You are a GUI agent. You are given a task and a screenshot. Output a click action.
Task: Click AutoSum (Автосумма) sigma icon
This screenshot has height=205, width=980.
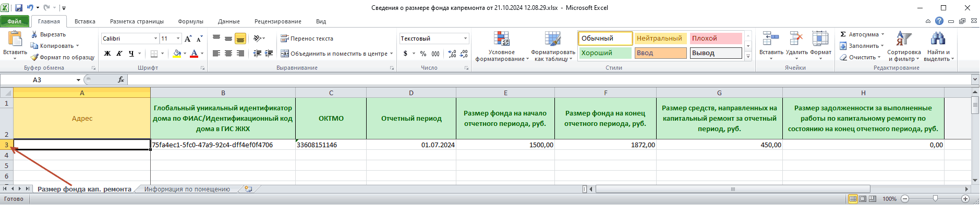tap(843, 34)
